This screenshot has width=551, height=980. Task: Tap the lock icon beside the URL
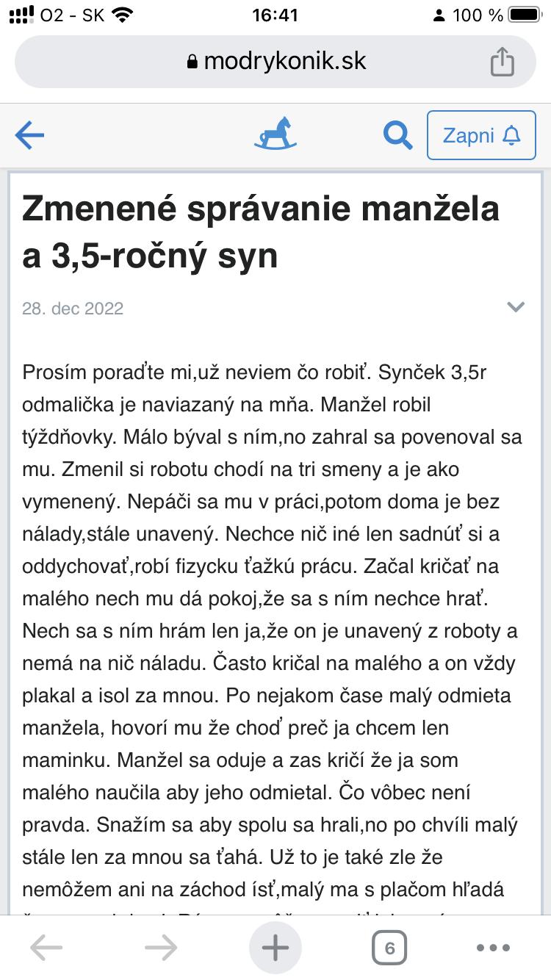[x=193, y=62]
